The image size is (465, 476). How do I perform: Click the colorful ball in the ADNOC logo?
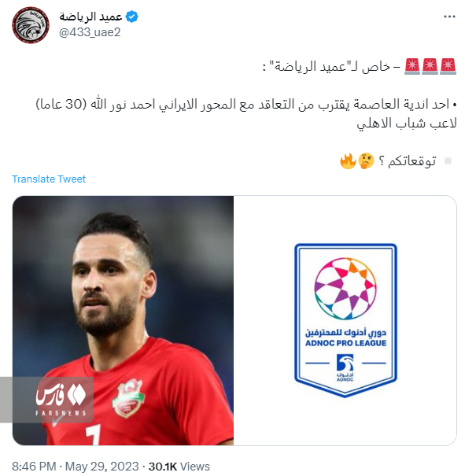345,289
